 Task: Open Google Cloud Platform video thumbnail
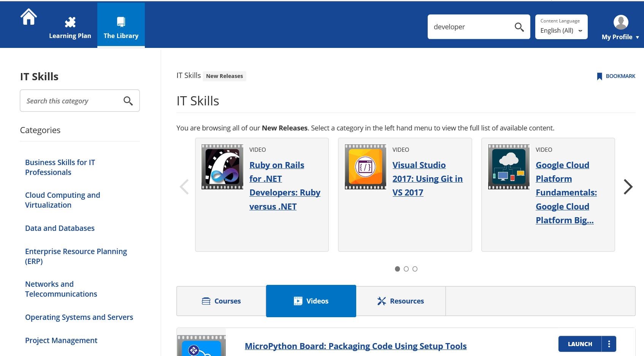point(509,167)
